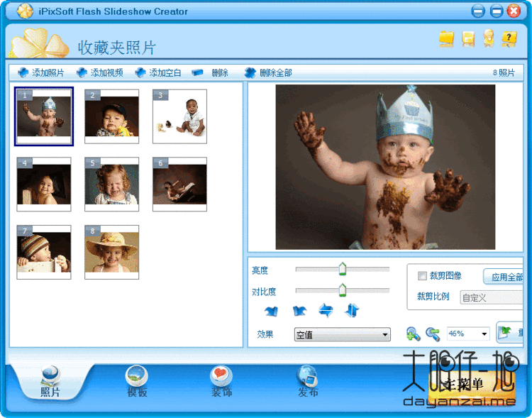Screen dimensions: 532x418
Task: Select thumbnail 1 baby with crown
Action: [44, 116]
